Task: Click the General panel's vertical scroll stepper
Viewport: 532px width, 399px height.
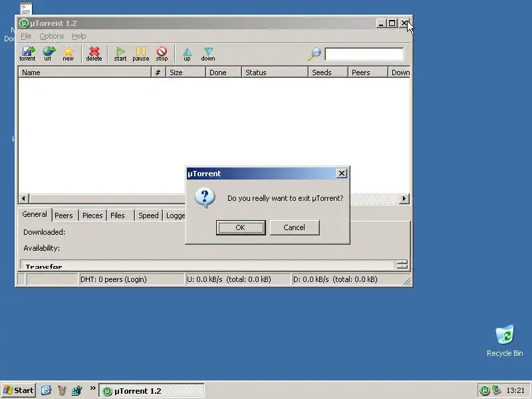Action: coord(402,264)
